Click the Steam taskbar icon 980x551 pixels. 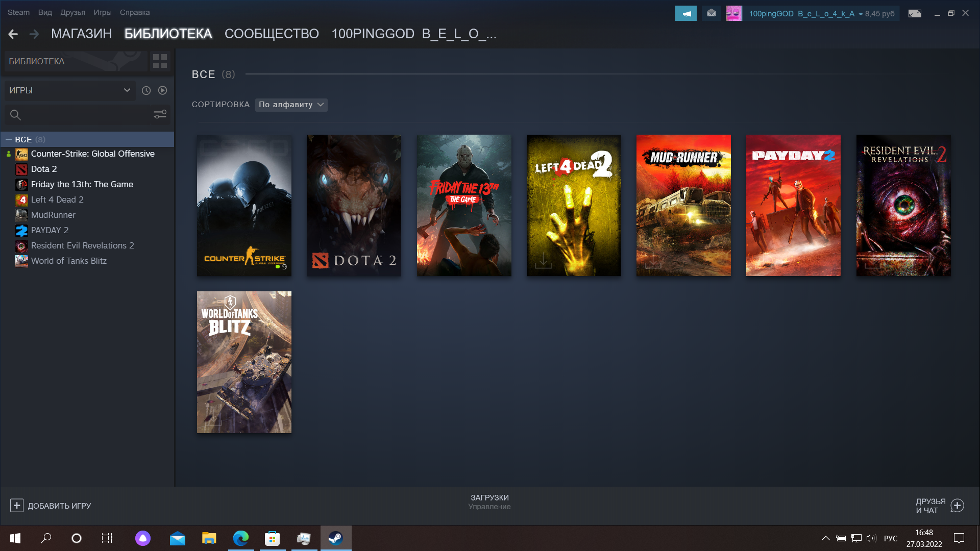tap(335, 538)
